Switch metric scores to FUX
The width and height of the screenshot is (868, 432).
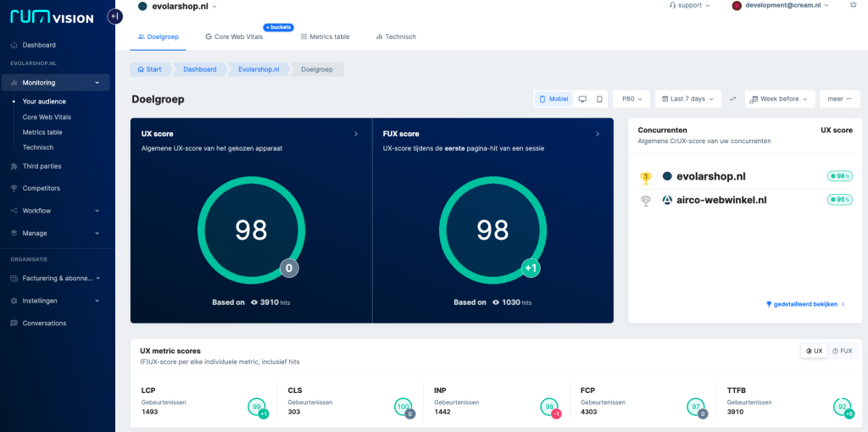[x=842, y=351]
